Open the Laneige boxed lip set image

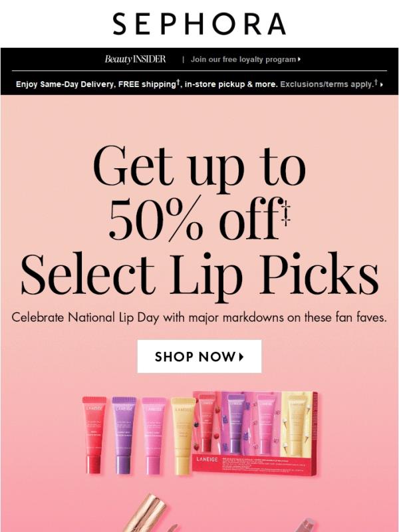pyautogui.click(x=255, y=434)
